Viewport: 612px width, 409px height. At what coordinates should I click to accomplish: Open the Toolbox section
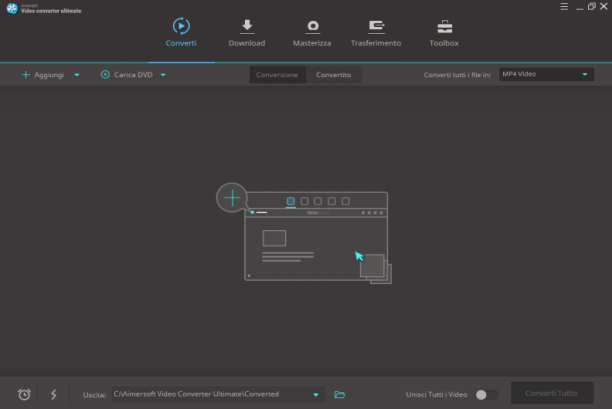point(444,33)
